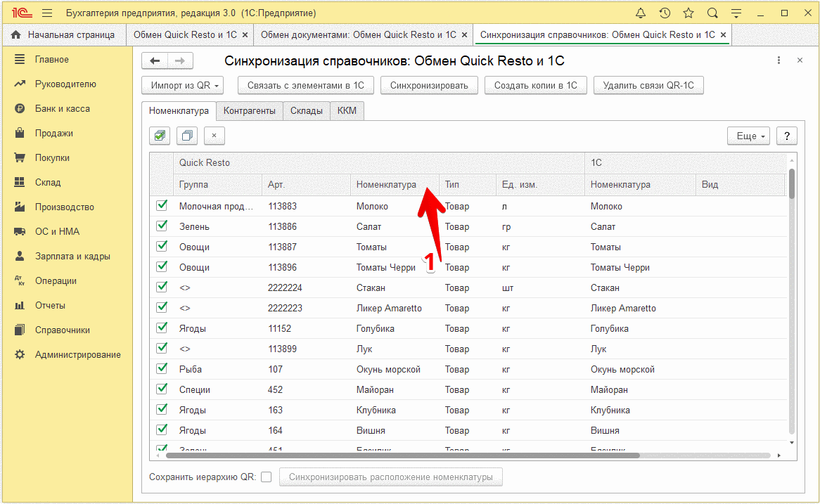
Task: Switch to ККМ tab
Action: (x=347, y=111)
